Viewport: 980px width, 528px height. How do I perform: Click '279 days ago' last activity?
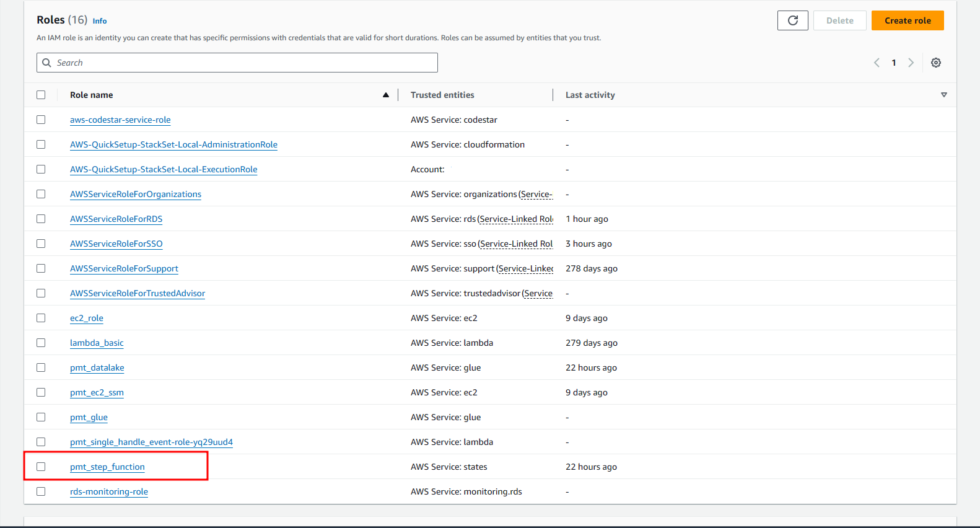592,343
